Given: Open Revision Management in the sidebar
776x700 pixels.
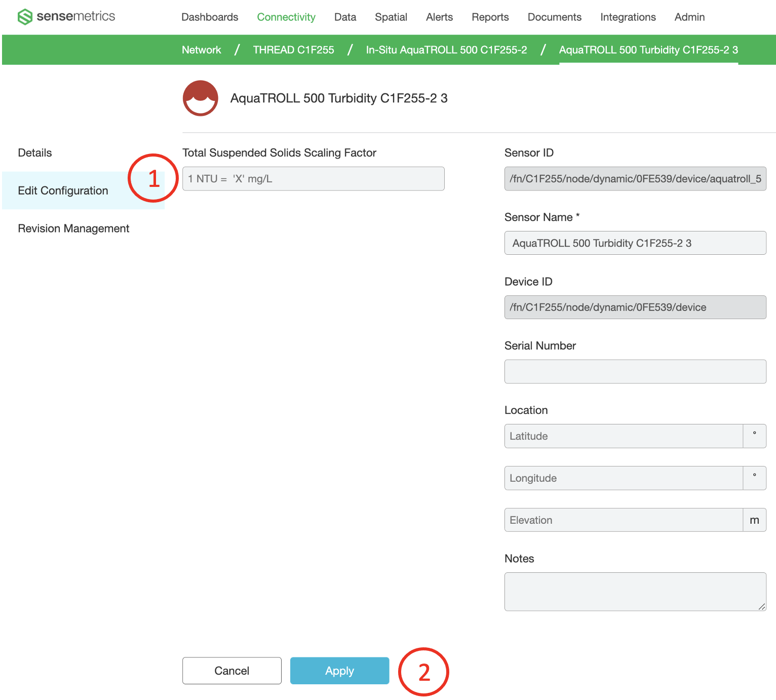Looking at the screenshot, I should [74, 228].
